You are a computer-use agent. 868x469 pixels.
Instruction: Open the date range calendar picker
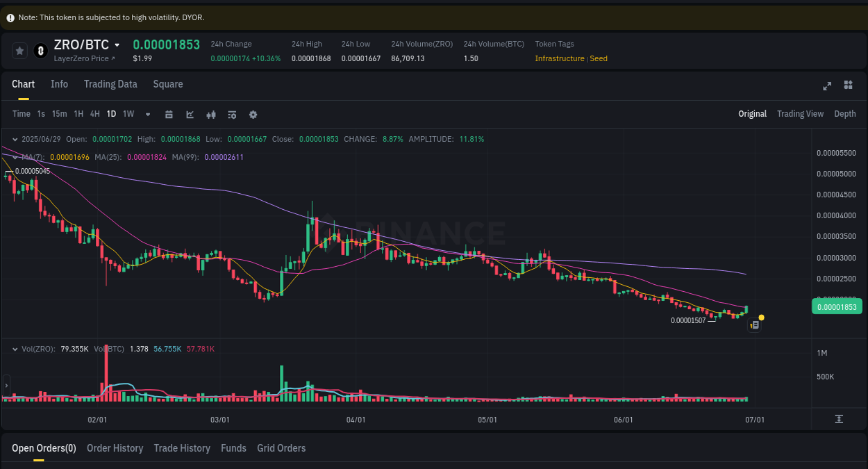[x=169, y=114]
